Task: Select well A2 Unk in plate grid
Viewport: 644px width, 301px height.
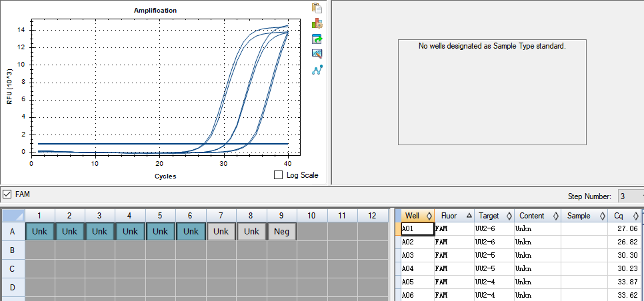Action: coord(70,231)
